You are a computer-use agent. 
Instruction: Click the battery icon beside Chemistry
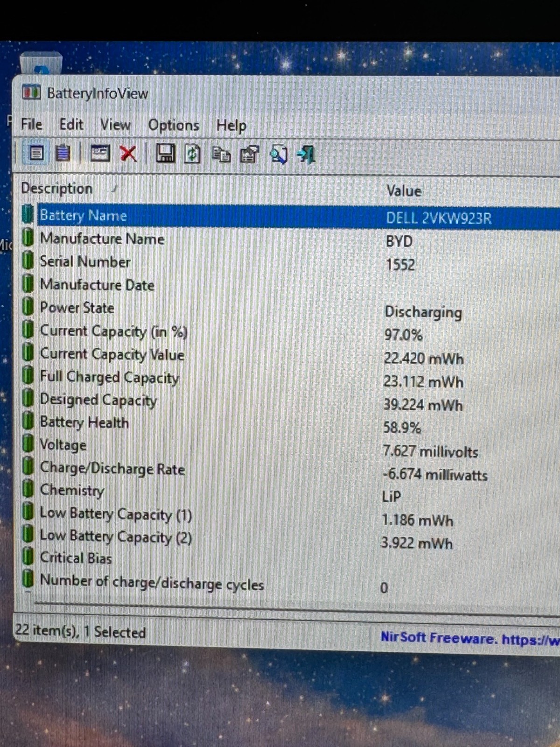tap(28, 489)
